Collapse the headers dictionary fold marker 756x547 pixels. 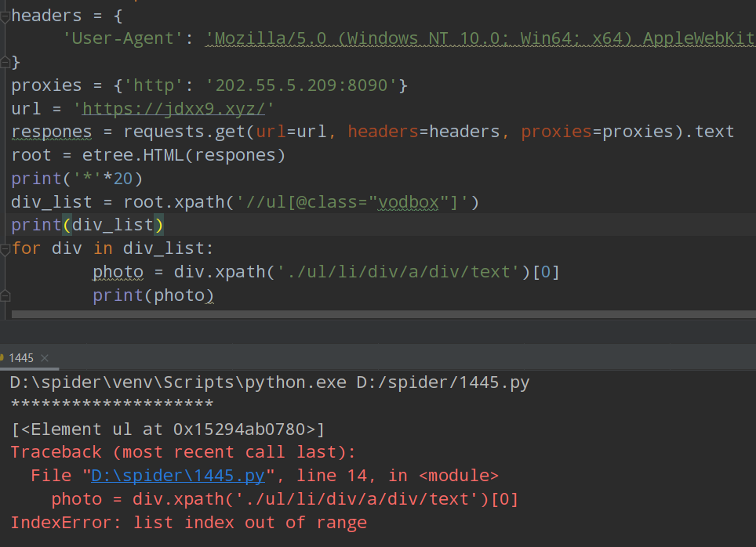[x=4, y=15]
